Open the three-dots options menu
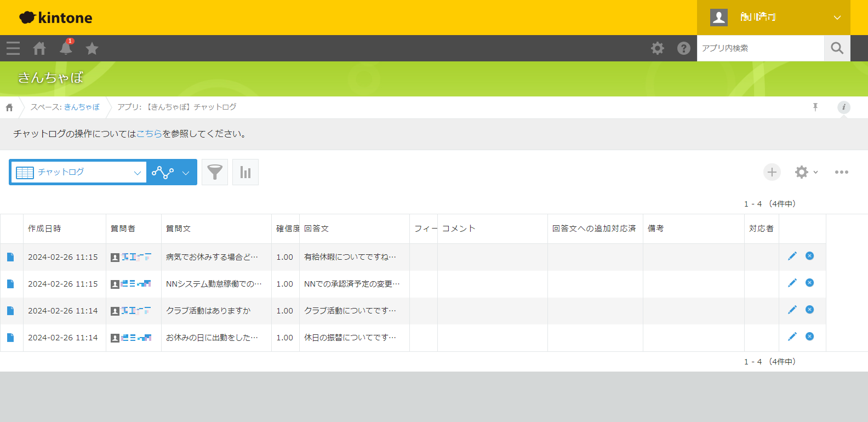This screenshot has height=422, width=868. tap(841, 172)
